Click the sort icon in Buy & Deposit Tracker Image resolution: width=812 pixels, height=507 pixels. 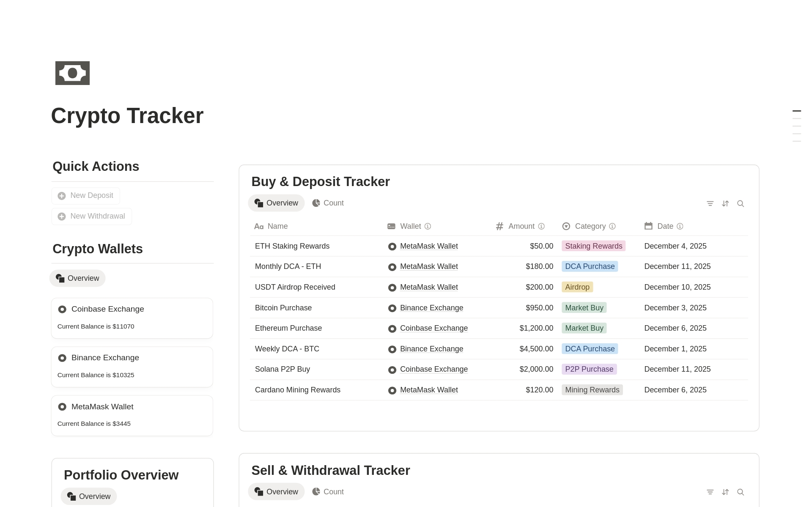725,203
